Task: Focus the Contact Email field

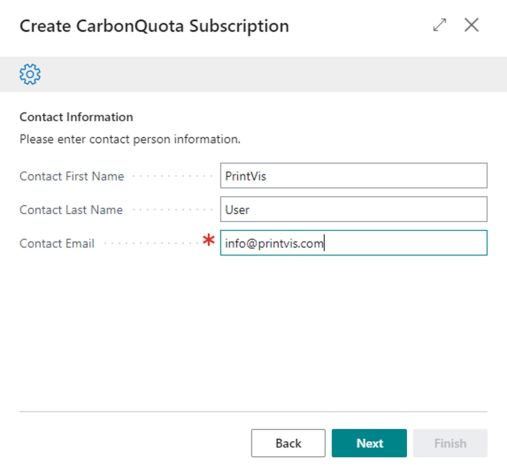Action: tap(354, 243)
